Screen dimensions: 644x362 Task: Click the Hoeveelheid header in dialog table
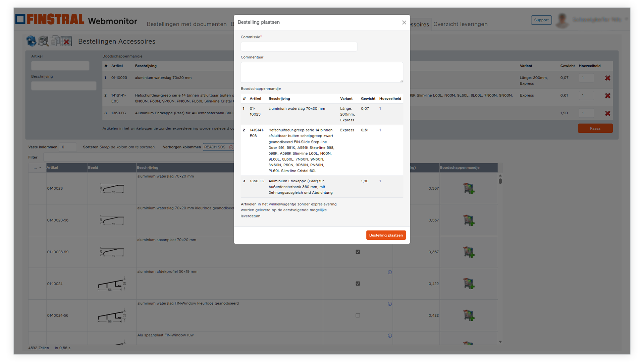(390, 99)
